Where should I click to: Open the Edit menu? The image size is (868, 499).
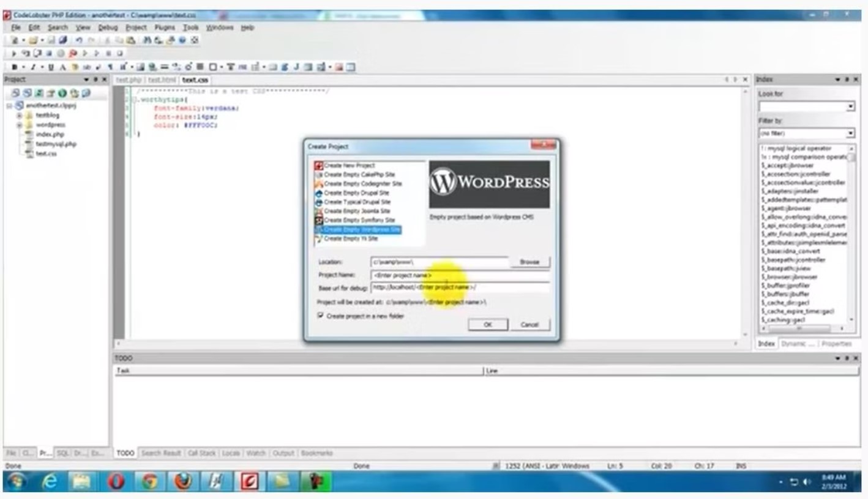(34, 28)
